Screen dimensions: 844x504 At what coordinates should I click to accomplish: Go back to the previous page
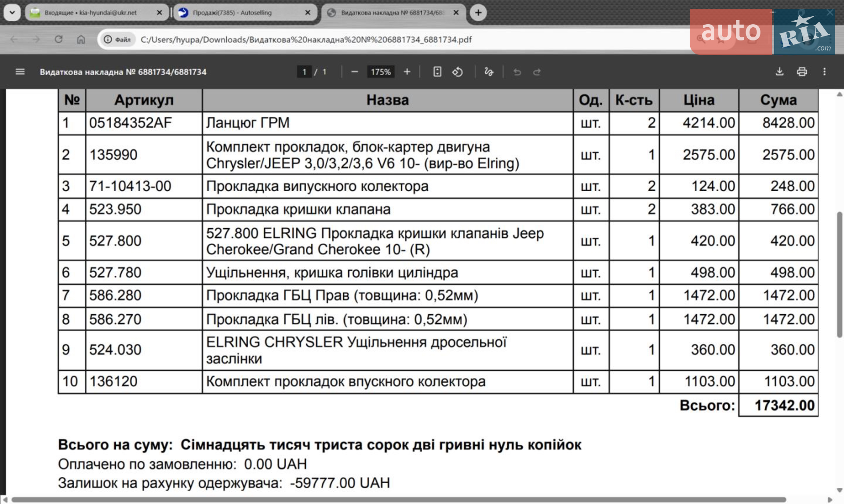(14, 40)
